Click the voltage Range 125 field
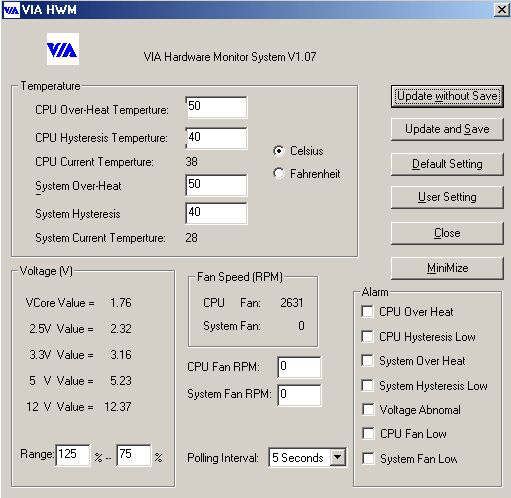The height and width of the screenshot is (498, 511). [73, 455]
